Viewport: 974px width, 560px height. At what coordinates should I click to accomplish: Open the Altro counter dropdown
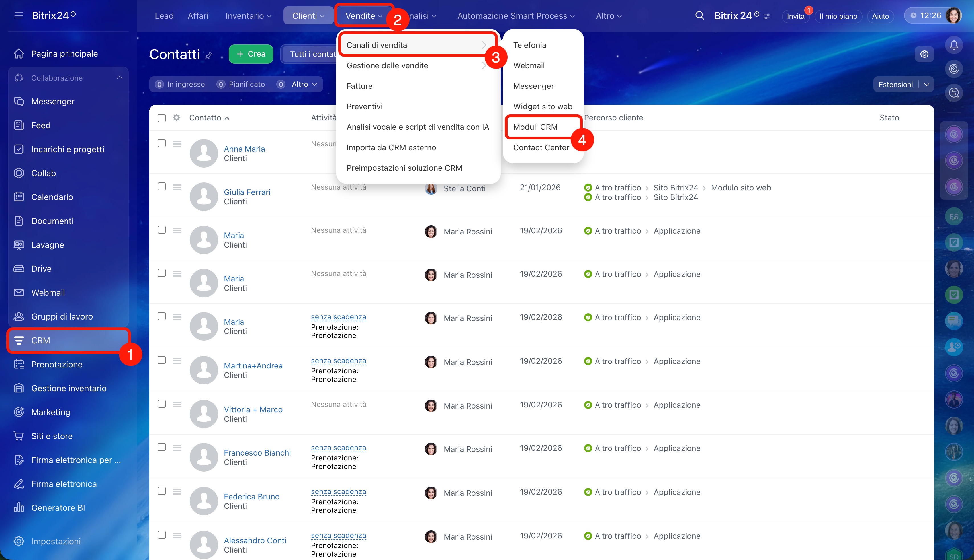pyautogui.click(x=304, y=84)
